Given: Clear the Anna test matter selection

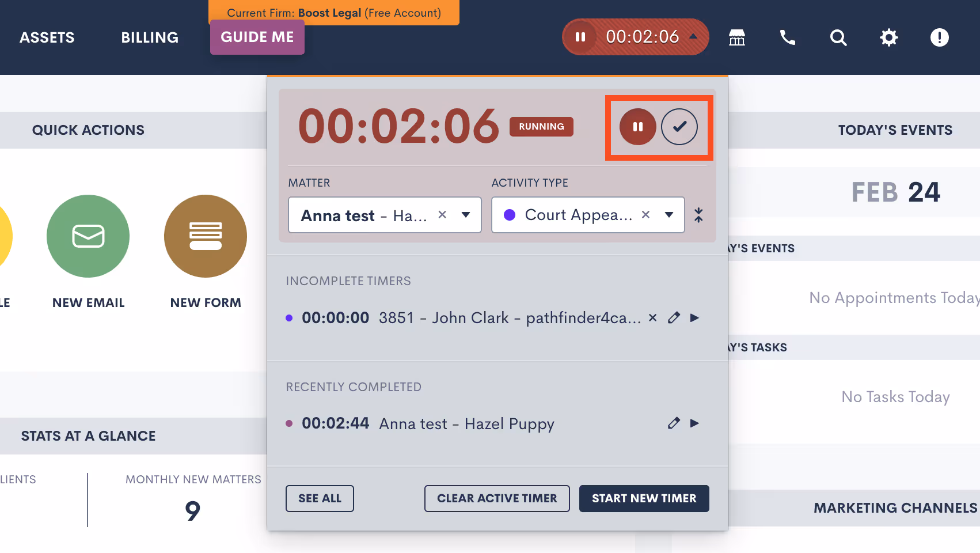Looking at the screenshot, I should point(442,214).
